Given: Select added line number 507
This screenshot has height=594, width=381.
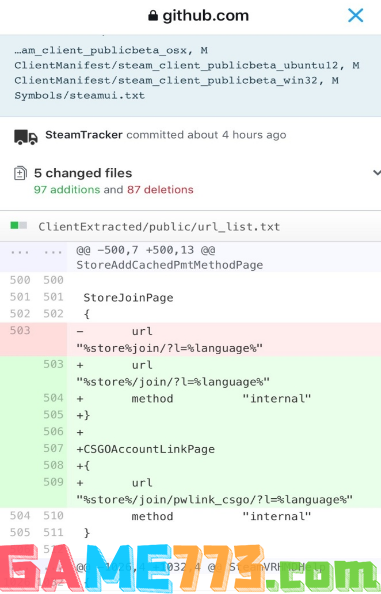Looking at the screenshot, I should coord(53,449).
